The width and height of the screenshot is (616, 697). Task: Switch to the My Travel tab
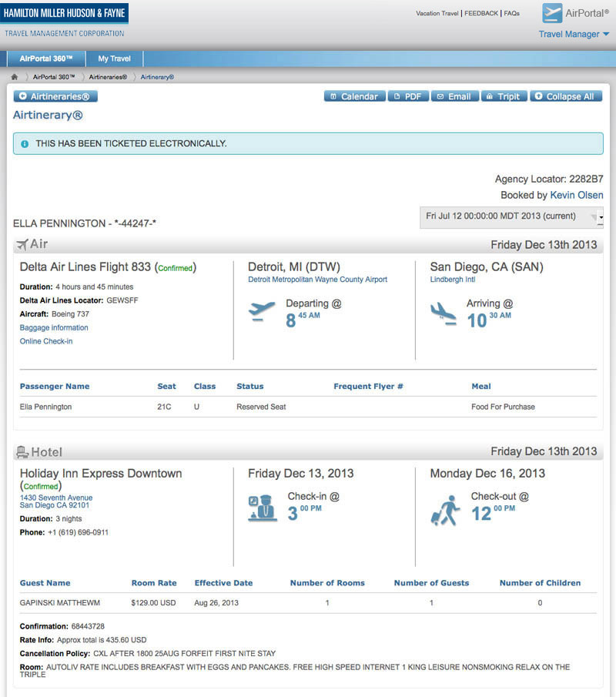click(x=114, y=59)
